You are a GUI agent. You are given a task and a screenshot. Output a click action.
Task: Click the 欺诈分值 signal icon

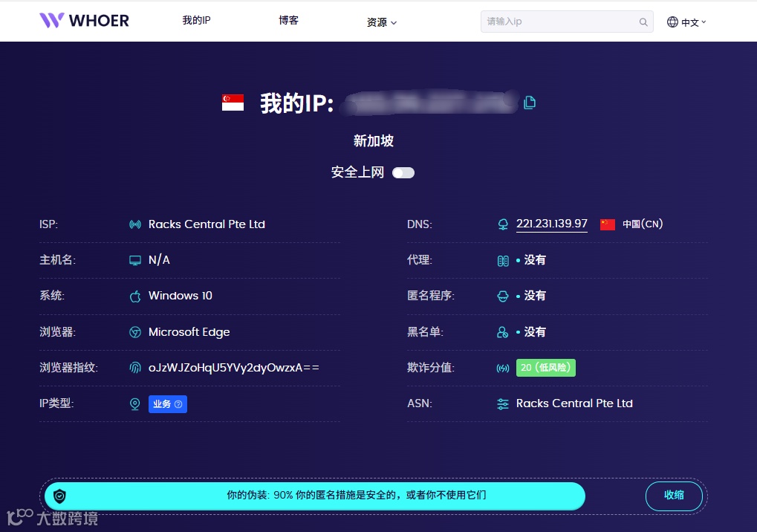point(503,369)
